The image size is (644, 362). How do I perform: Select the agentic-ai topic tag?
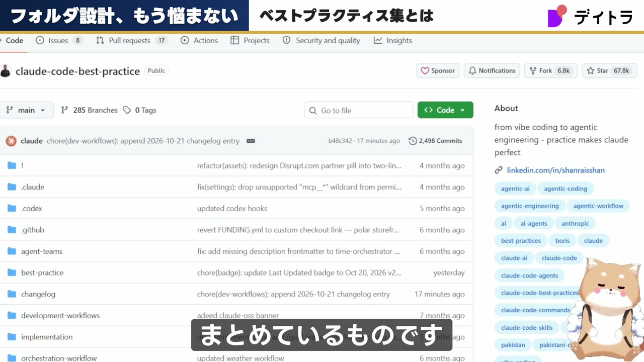click(515, 189)
